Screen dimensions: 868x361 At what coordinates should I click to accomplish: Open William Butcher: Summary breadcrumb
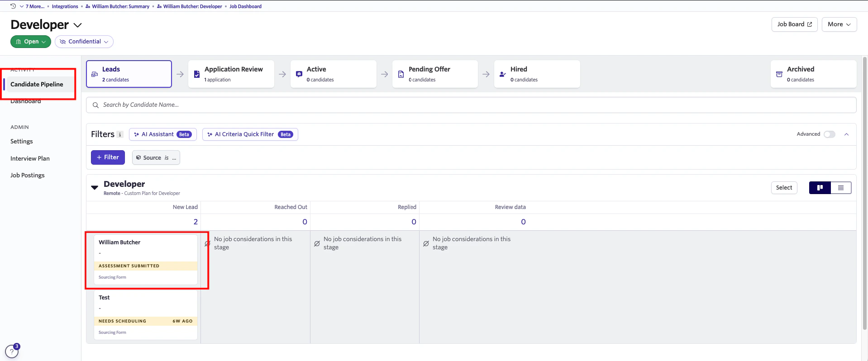[117, 6]
